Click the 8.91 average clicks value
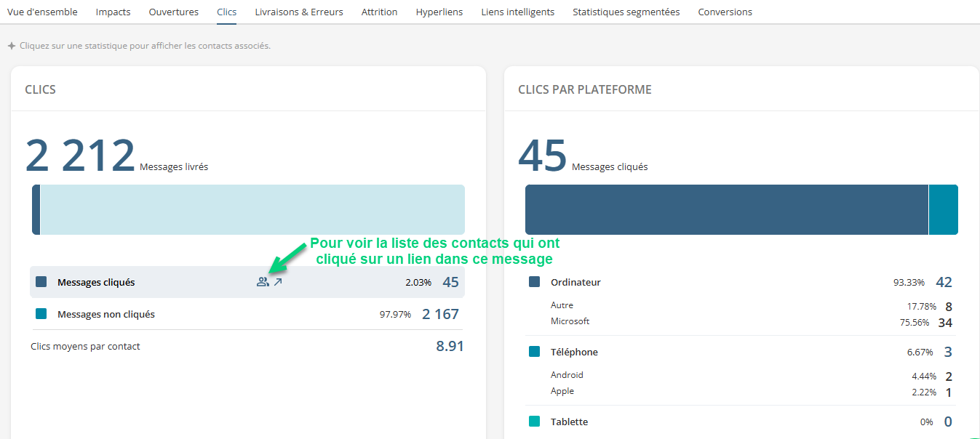Image resolution: width=980 pixels, height=439 pixels. (450, 346)
